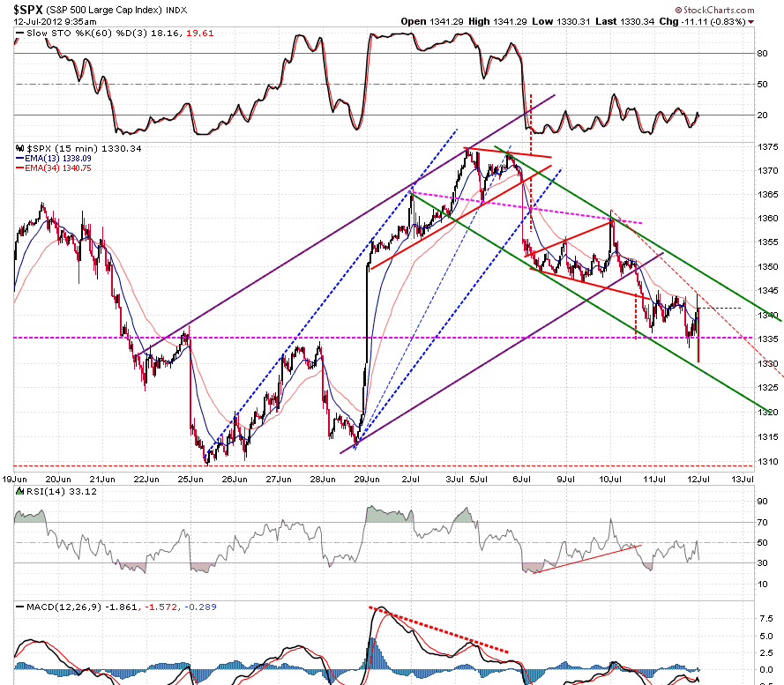This screenshot has width=784, height=685.
Task: Click the 7.5 level on the MACD axis
Action: point(766,619)
